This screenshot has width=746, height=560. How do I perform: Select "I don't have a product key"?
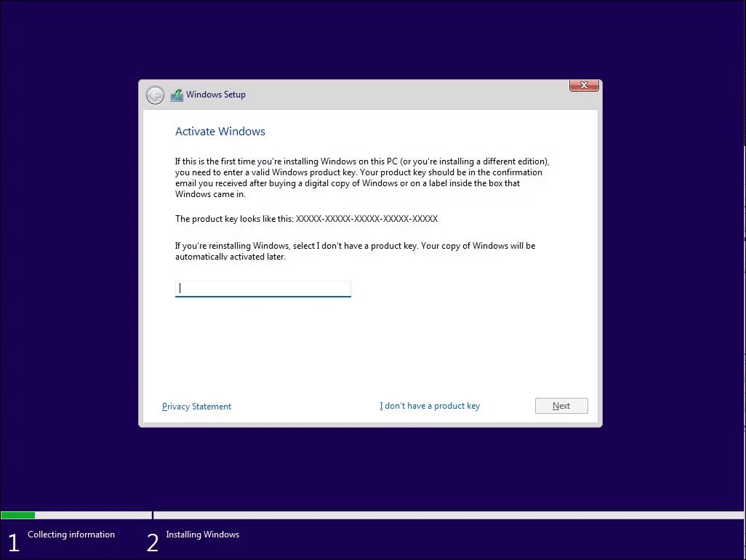point(430,405)
